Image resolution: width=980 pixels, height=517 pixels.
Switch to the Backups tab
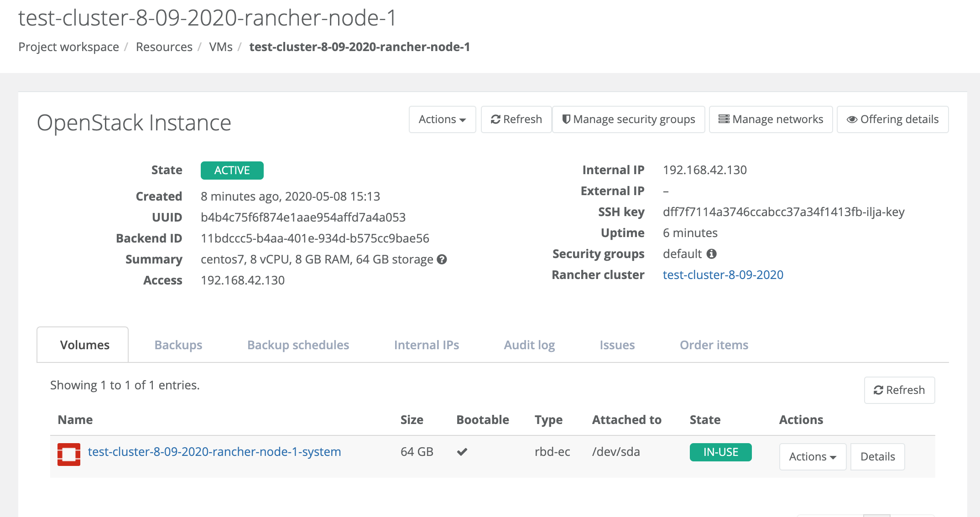tap(178, 345)
